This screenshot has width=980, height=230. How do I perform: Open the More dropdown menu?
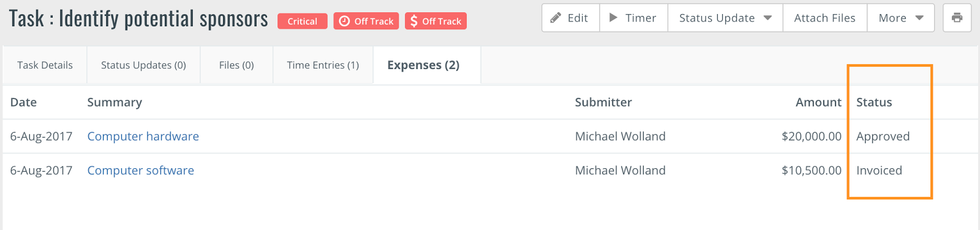[900, 18]
